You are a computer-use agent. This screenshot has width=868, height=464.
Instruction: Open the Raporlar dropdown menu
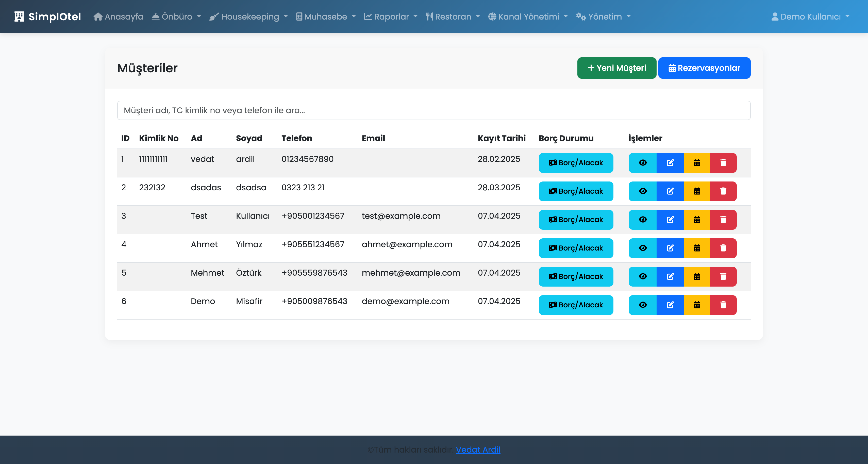391,16
